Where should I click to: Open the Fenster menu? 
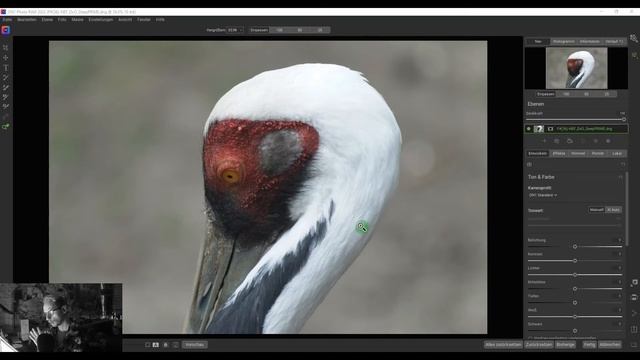(144, 20)
